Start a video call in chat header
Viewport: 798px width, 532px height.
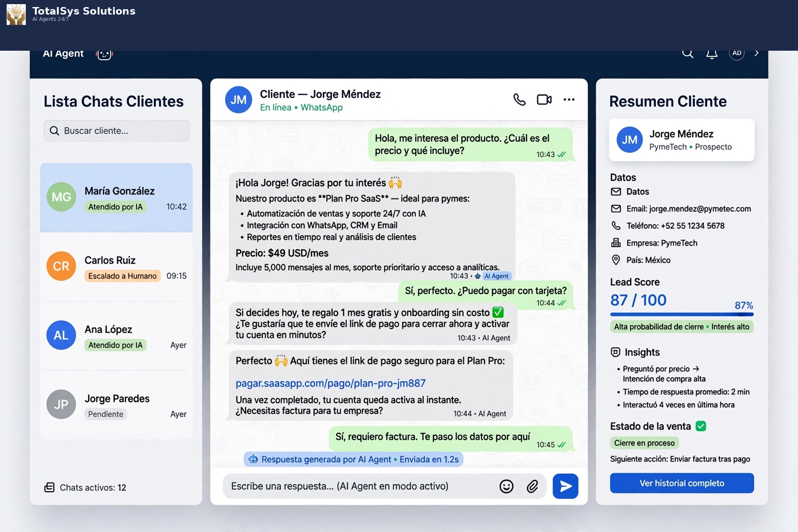[x=544, y=100]
